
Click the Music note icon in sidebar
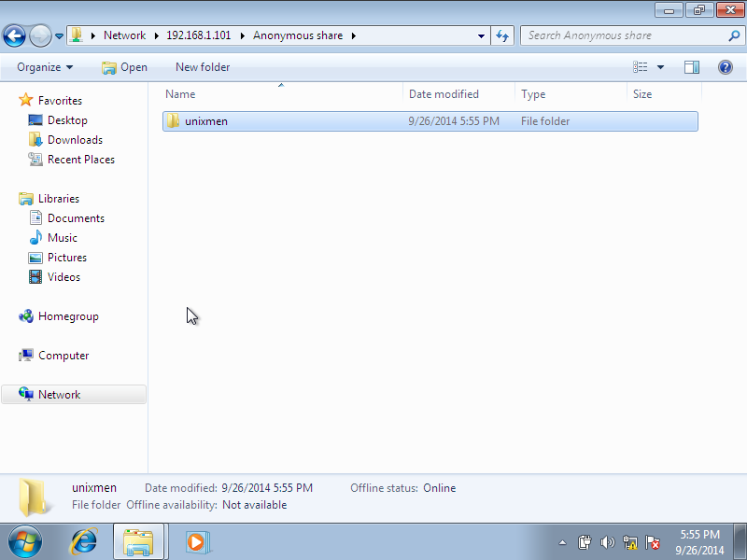tap(35, 237)
